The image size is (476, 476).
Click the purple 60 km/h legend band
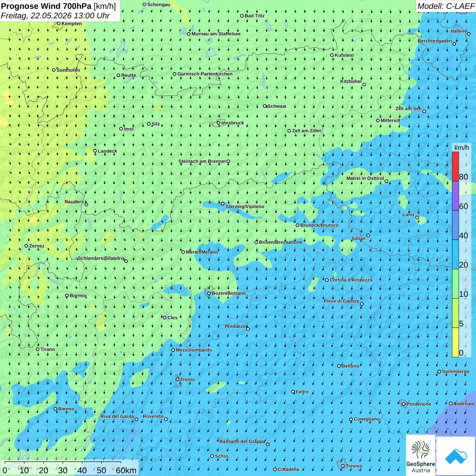[x=455, y=196]
